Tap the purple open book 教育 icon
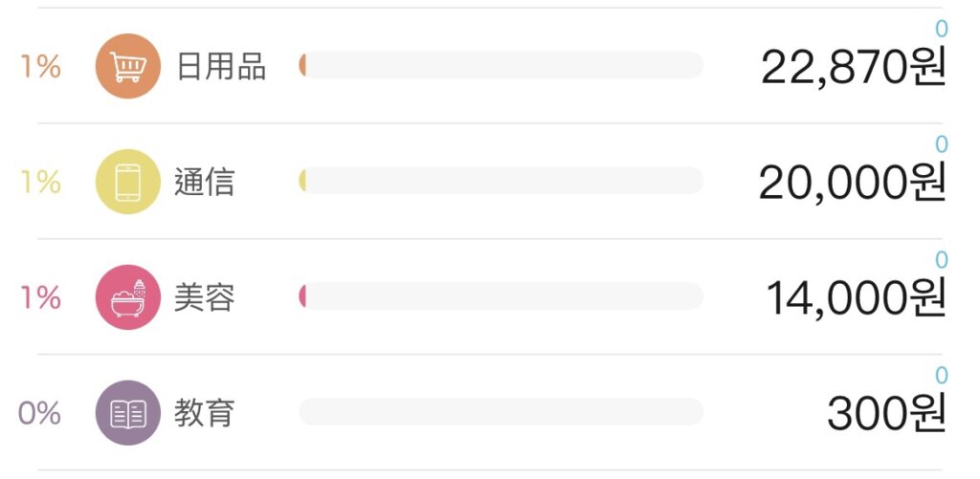The height and width of the screenshot is (479, 980). (x=128, y=413)
